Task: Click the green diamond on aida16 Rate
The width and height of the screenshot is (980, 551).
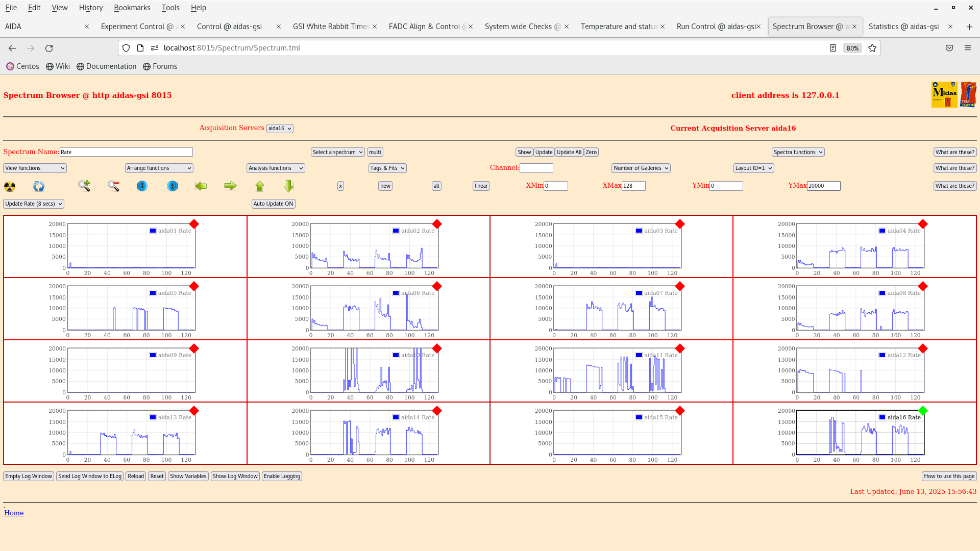Action: coord(923,411)
